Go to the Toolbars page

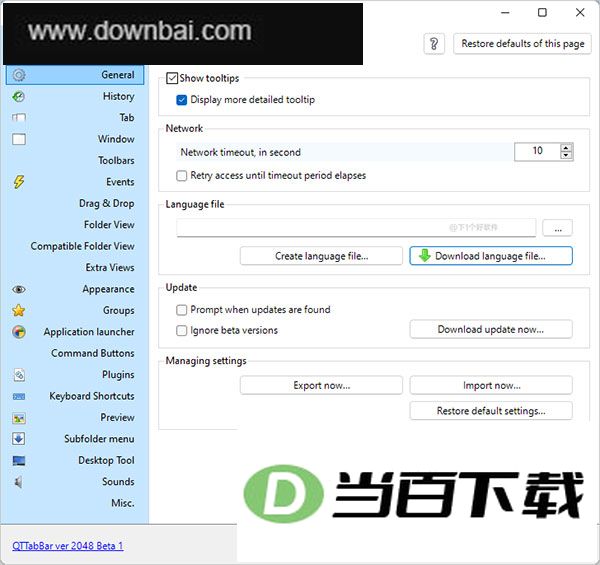(75, 161)
